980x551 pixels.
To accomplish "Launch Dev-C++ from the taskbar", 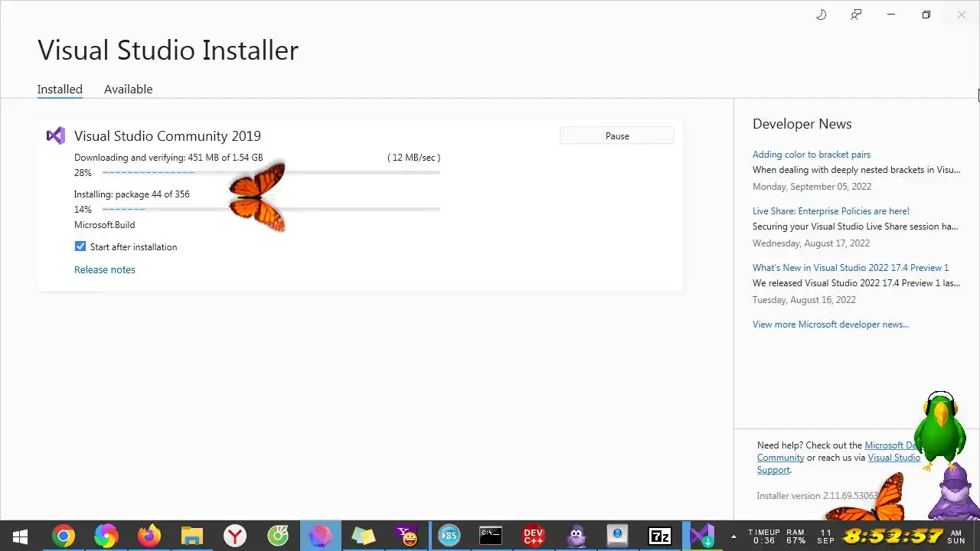I will tap(534, 536).
